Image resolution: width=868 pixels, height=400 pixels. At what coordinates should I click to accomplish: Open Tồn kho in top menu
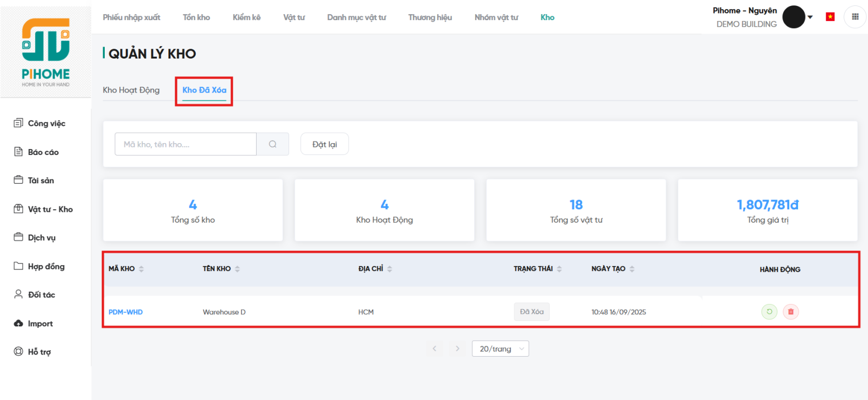(196, 17)
